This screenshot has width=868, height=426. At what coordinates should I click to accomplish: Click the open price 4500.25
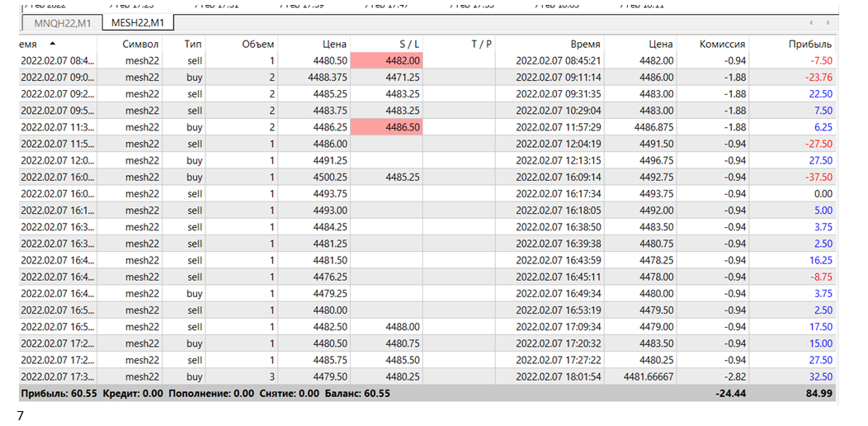pos(330,177)
